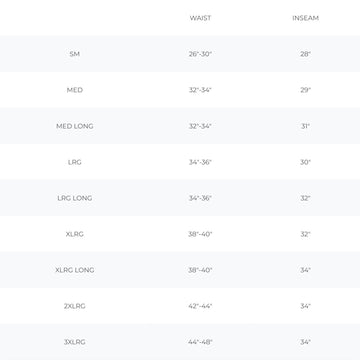Click the INSEAM column header
Screen dimensions: 360x360
(x=305, y=18)
